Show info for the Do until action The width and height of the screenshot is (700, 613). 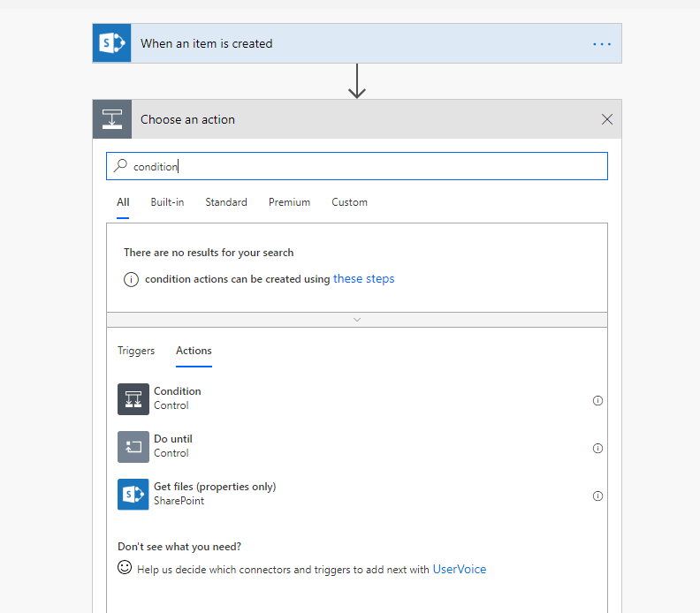(x=597, y=448)
